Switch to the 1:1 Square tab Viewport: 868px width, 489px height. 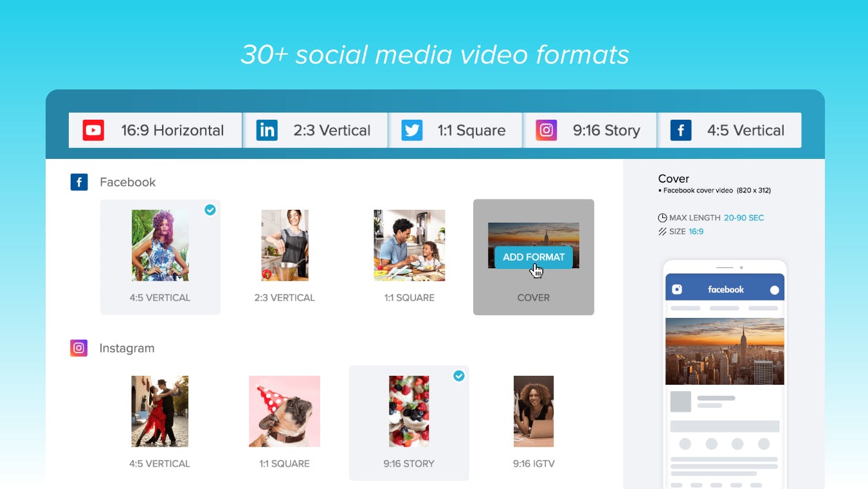[x=455, y=131]
